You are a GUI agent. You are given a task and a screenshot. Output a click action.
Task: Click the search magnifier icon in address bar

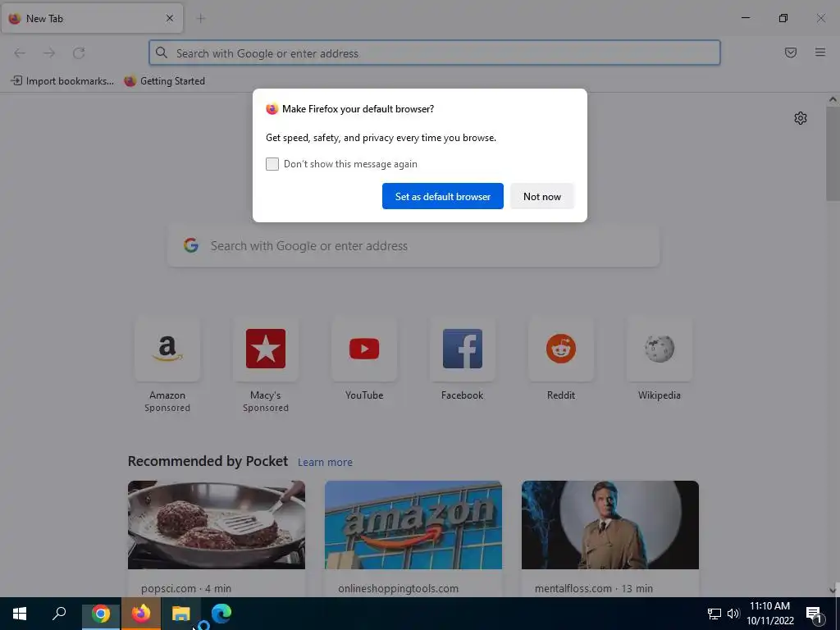point(162,52)
